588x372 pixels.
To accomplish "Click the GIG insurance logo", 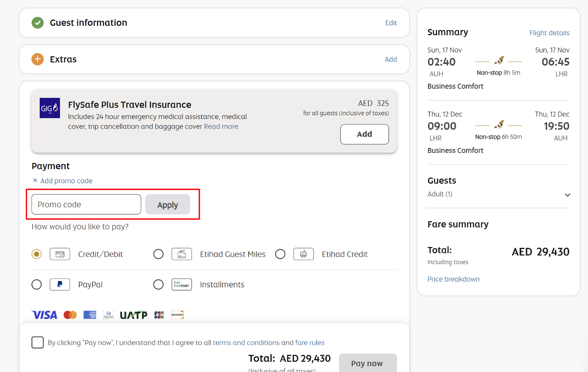I will coord(50,108).
